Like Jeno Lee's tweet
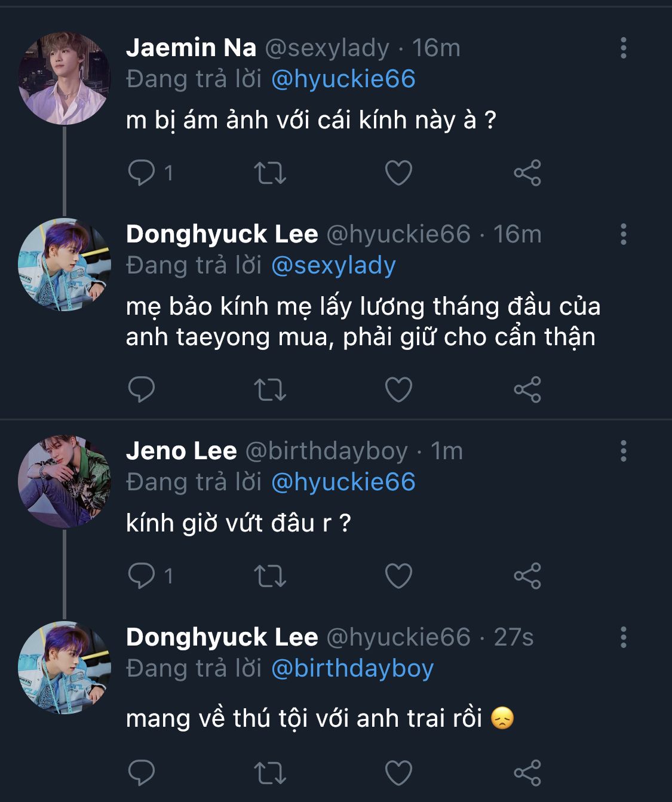This screenshot has width=672, height=802. (398, 576)
